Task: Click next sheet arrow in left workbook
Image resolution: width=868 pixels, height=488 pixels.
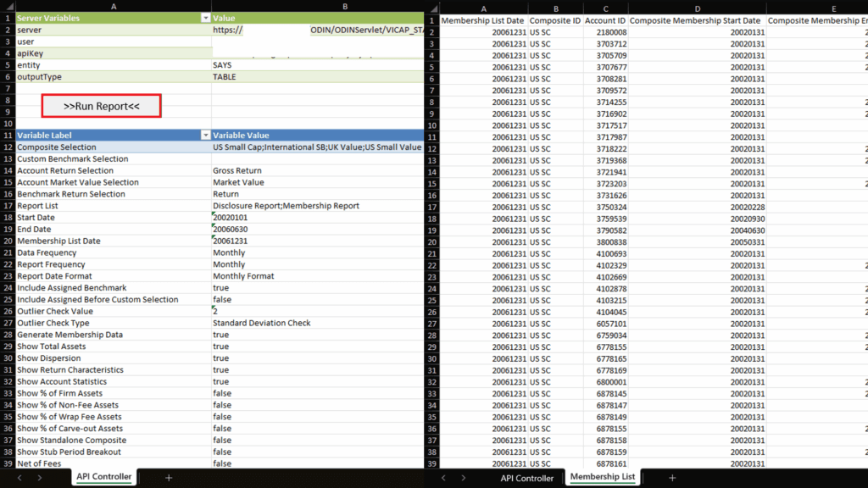Action: coord(40,478)
